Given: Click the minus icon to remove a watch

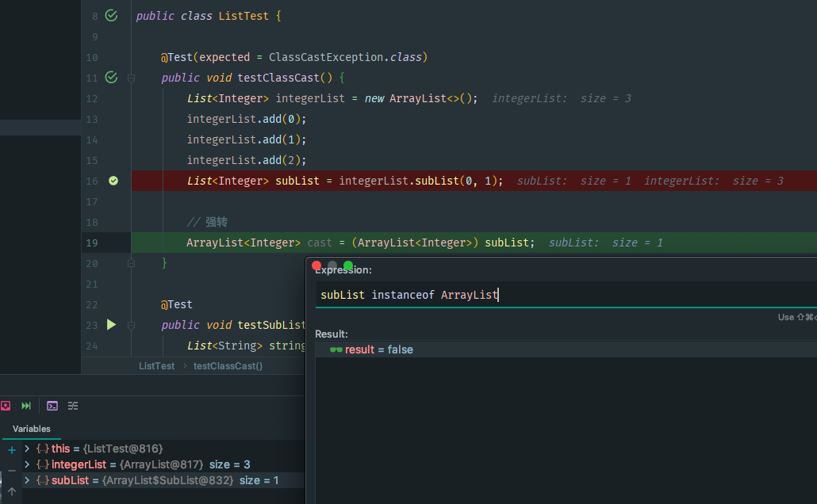Looking at the screenshot, I should tap(12, 471).
